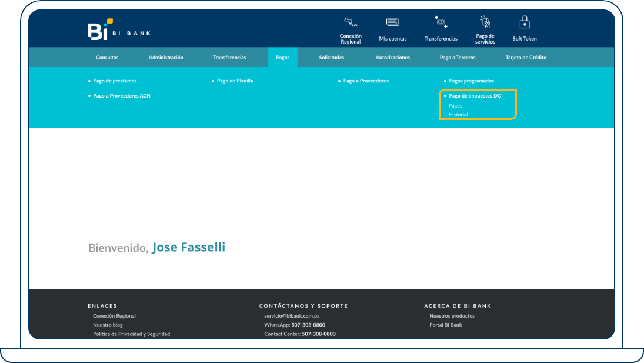Image resolution: width=644 pixels, height=363 pixels.
Task: Expand Pago de impuestos DGI item
Action: tap(475, 95)
